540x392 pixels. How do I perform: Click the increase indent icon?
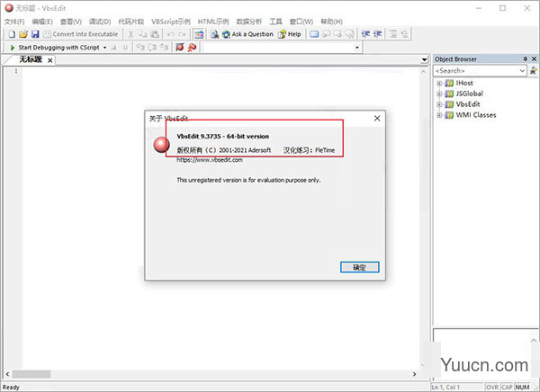click(365, 34)
